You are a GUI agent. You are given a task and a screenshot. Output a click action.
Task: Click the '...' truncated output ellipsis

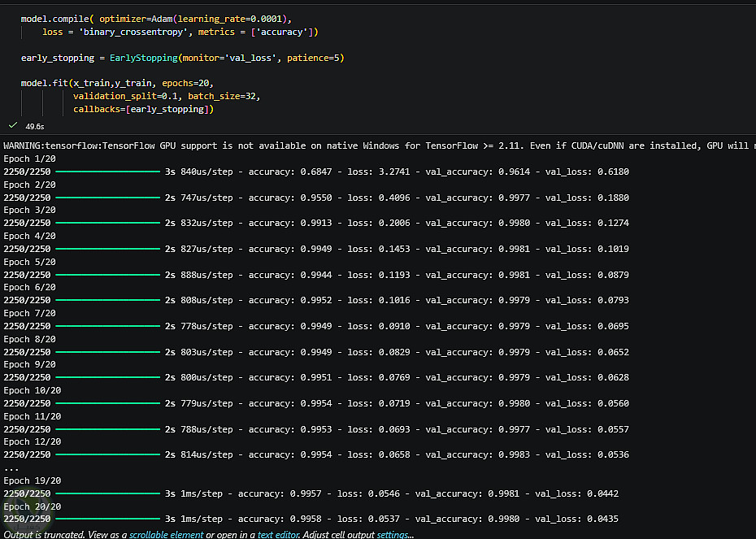pyautogui.click(x=11, y=468)
